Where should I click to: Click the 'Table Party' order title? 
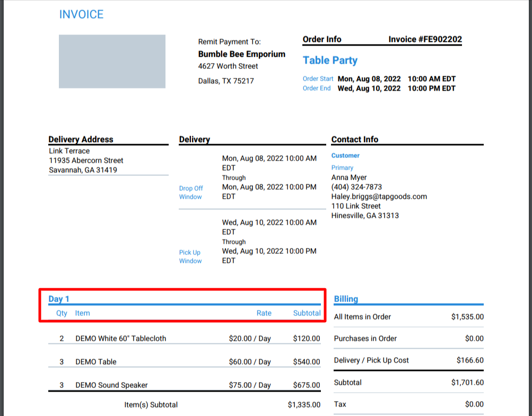click(x=330, y=60)
